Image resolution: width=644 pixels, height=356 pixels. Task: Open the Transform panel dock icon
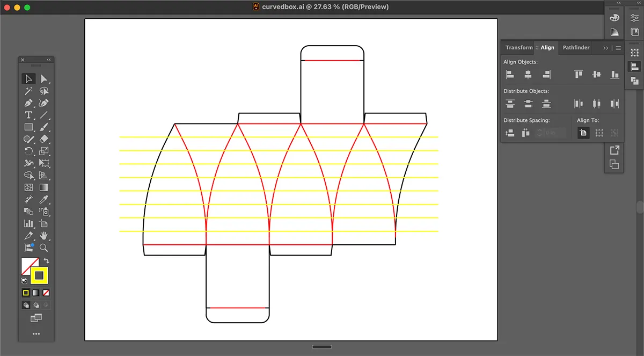(634, 52)
